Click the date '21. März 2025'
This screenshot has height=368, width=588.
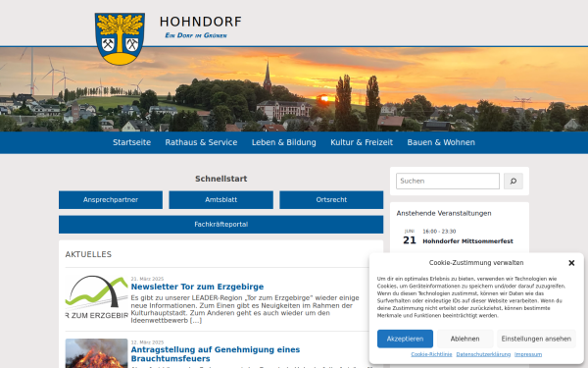[x=147, y=279]
